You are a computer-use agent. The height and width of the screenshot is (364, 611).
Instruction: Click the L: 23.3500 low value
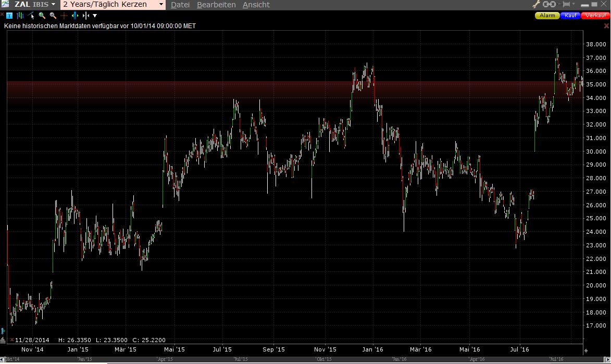(111, 340)
